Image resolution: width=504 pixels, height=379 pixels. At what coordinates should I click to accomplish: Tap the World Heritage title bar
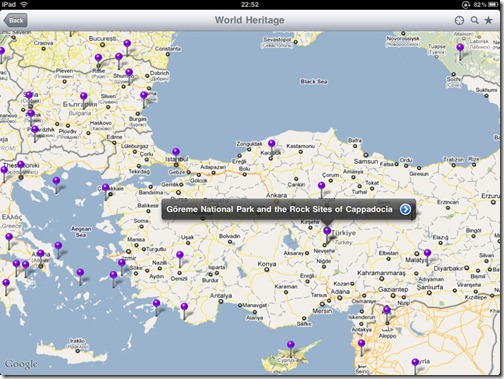pos(250,20)
